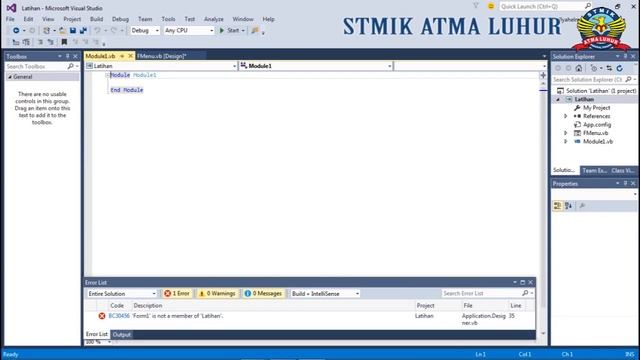The width and height of the screenshot is (640, 360).
Task: Toggle the 0 Messages filter
Action: tap(263, 293)
